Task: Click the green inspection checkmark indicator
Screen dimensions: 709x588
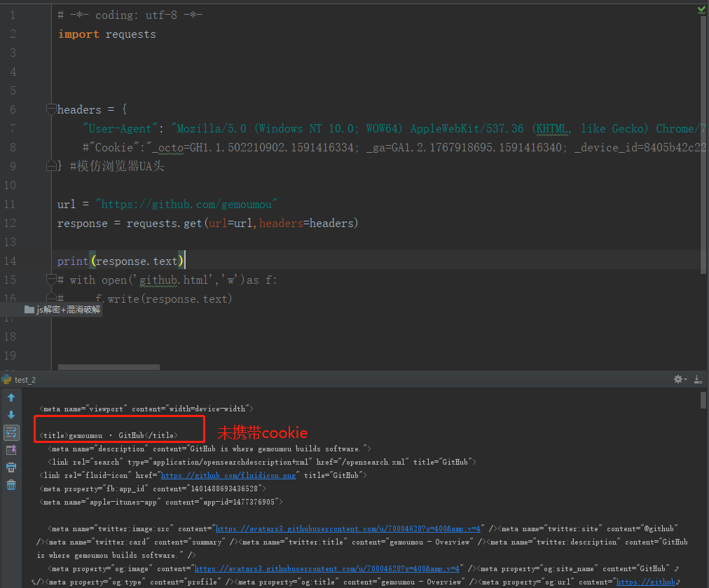Action: click(701, 10)
